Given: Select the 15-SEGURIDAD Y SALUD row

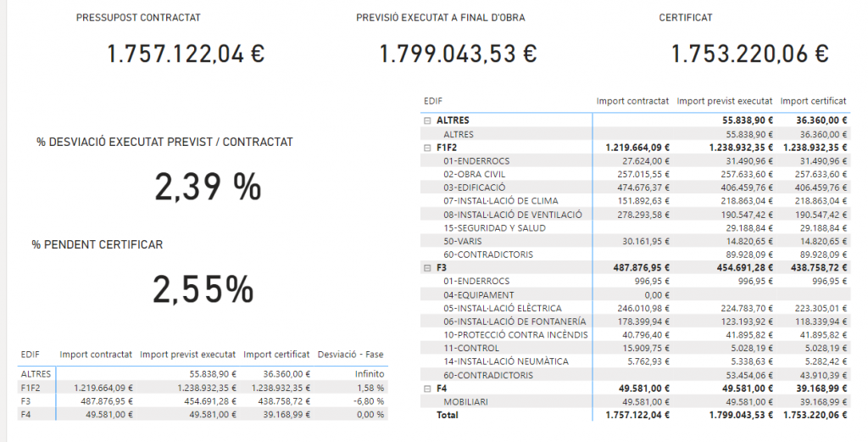Looking at the screenshot, I should pyautogui.click(x=494, y=228).
